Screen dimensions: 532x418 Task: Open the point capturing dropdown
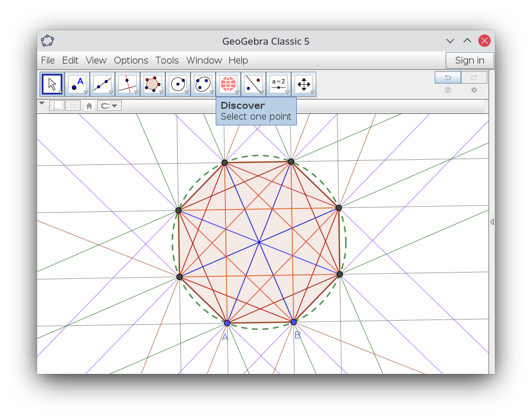point(109,106)
